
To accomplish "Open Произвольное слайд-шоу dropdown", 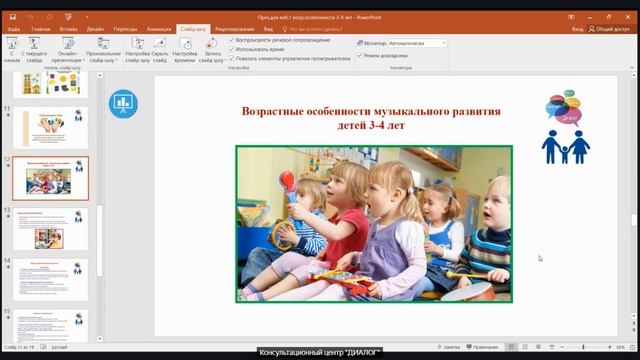I will click(103, 50).
